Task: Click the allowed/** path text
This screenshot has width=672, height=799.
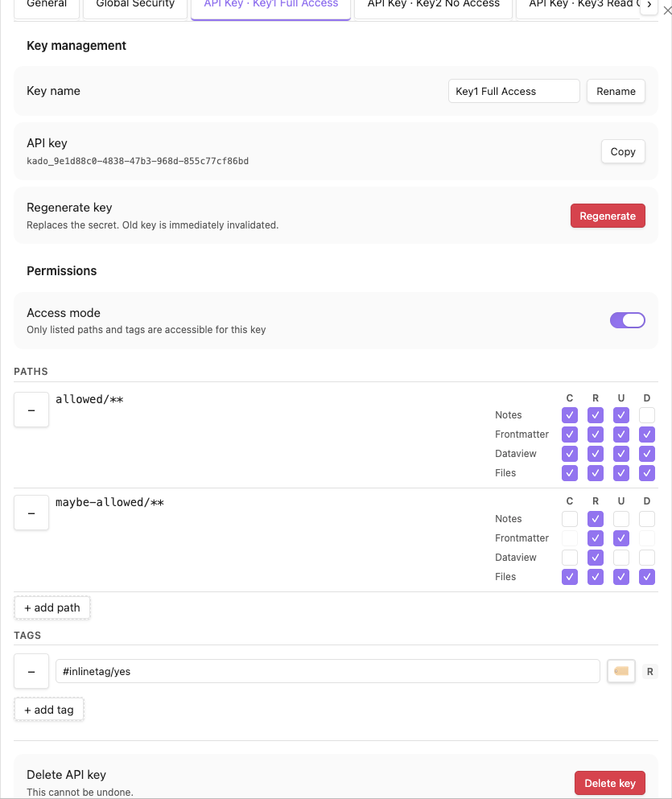Action: pos(89,399)
